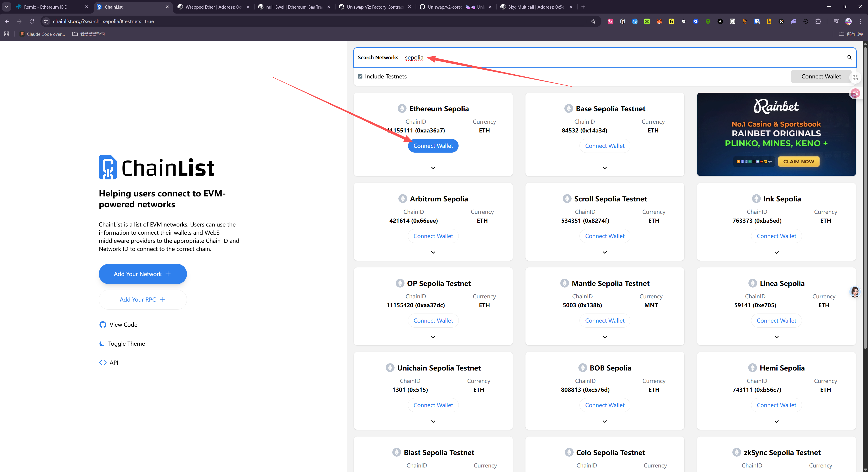The width and height of the screenshot is (868, 472).
Task: Click CLAIM NOW on the Rainbet ad
Action: (x=798, y=161)
